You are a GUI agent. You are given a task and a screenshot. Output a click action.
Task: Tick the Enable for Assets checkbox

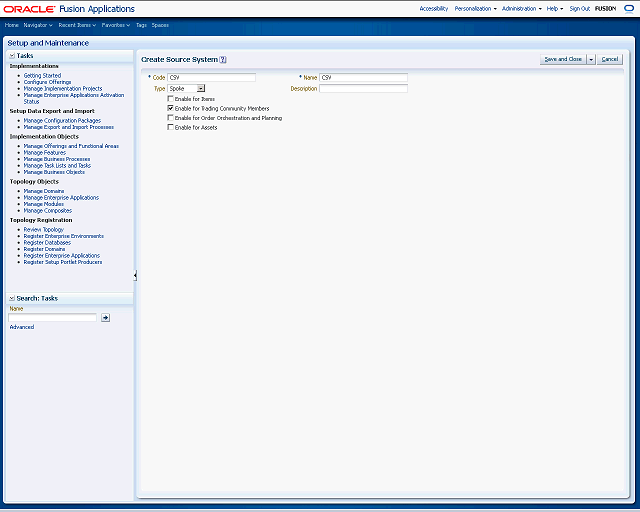171,127
